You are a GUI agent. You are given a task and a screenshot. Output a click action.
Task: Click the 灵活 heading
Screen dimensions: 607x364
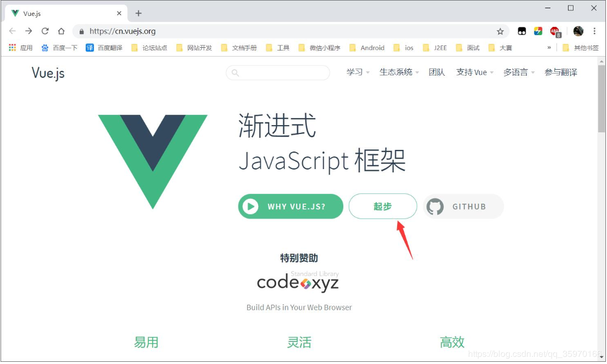tap(299, 343)
